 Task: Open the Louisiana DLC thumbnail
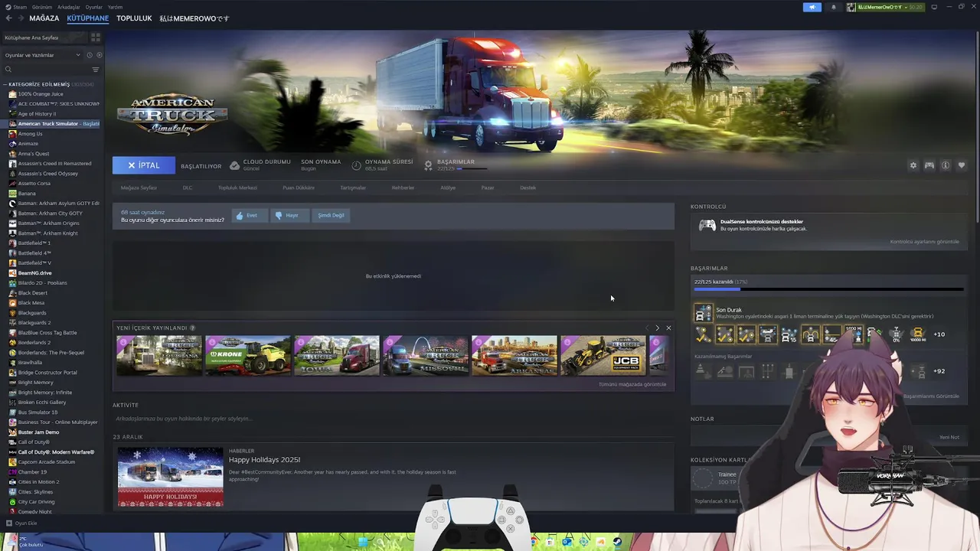click(159, 356)
